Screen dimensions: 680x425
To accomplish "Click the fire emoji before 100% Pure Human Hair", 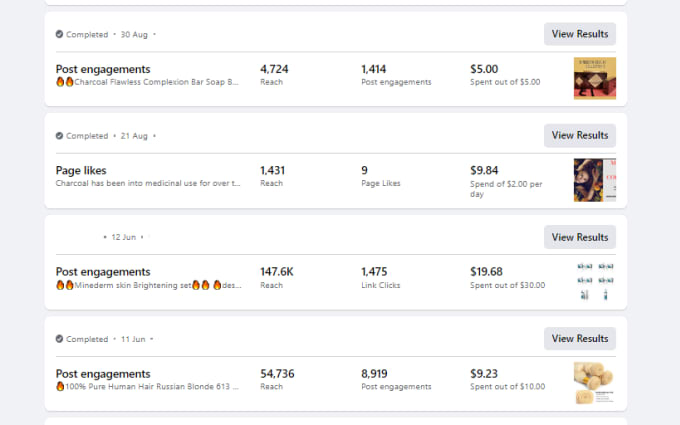I will coord(60,386).
